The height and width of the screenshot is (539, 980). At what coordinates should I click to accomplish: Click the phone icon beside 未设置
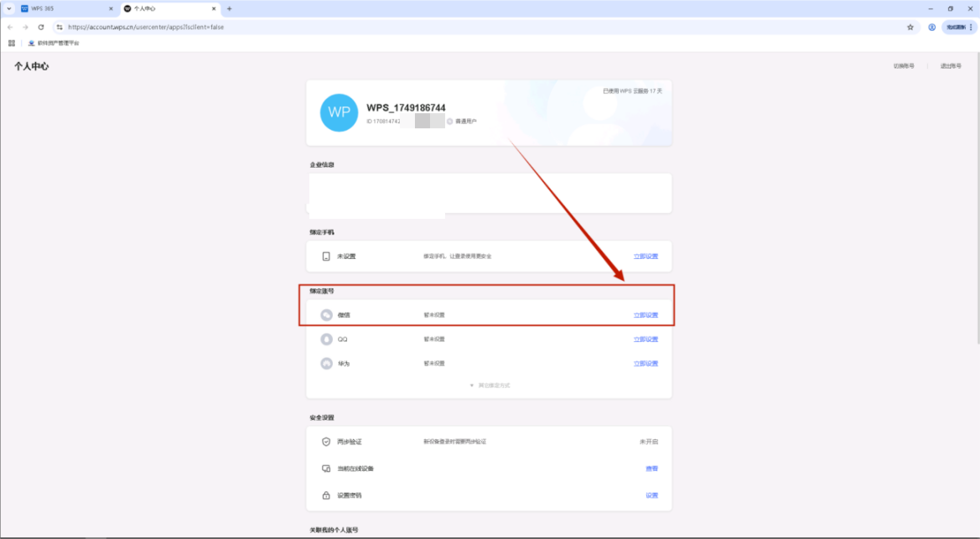pyautogui.click(x=325, y=257)
